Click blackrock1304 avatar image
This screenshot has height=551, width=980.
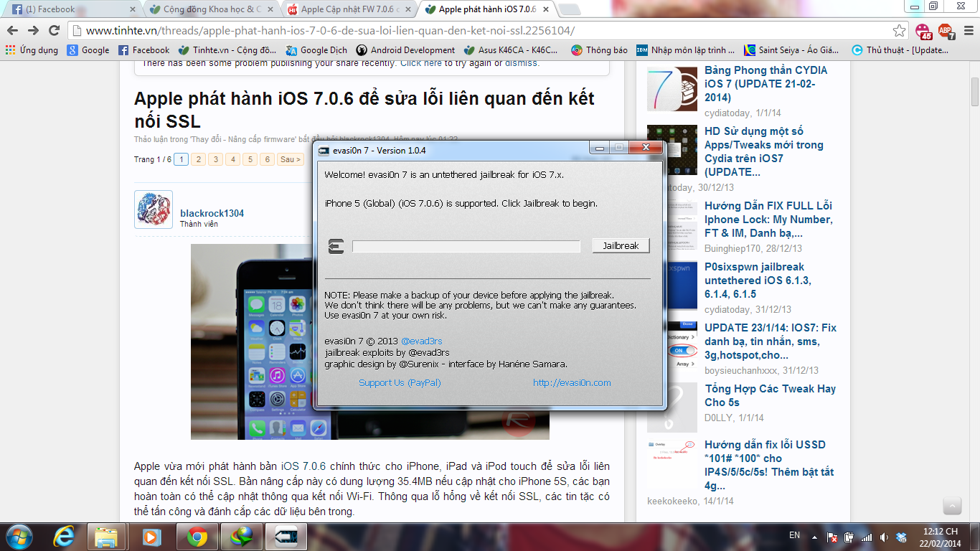154,209
